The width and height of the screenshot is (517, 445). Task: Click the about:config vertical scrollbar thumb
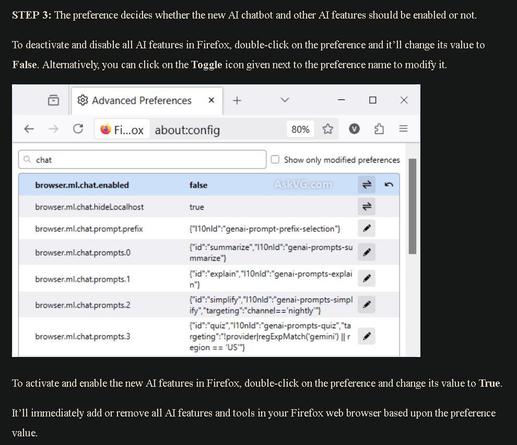(x=412, y=207)
